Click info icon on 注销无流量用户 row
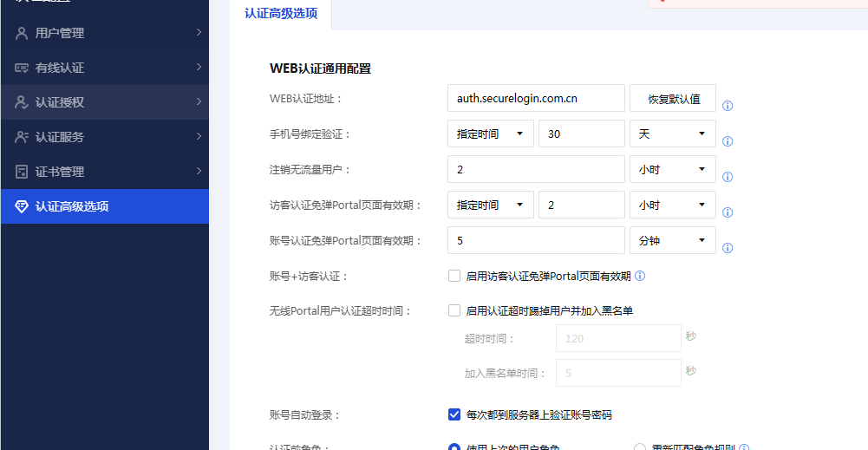 pos(728,177)
